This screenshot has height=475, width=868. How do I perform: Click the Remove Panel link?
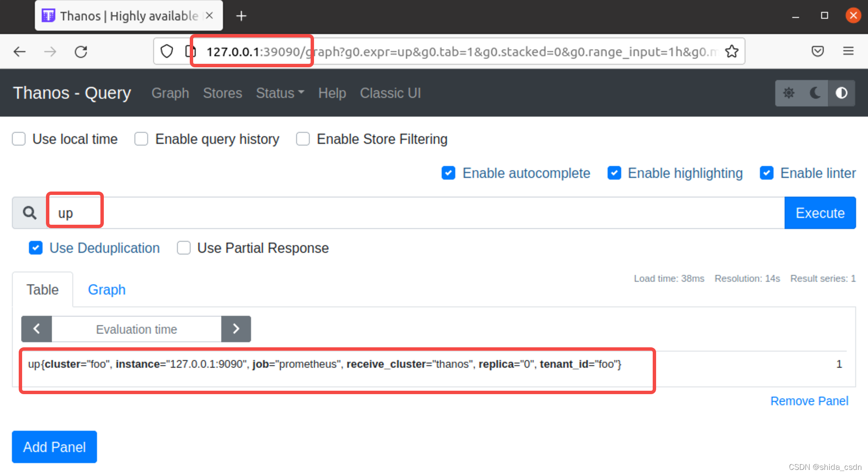point(809,401)
